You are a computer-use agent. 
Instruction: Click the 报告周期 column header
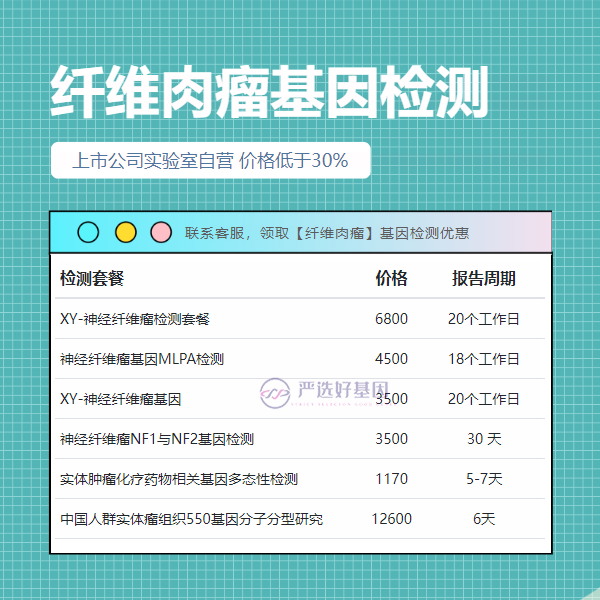[484, 278]
